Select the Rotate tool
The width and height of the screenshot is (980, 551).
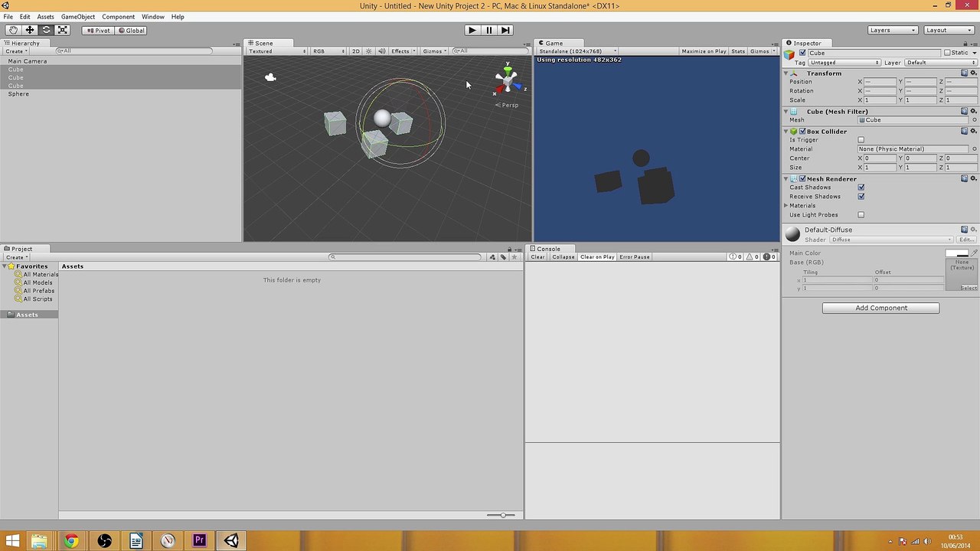46,30
